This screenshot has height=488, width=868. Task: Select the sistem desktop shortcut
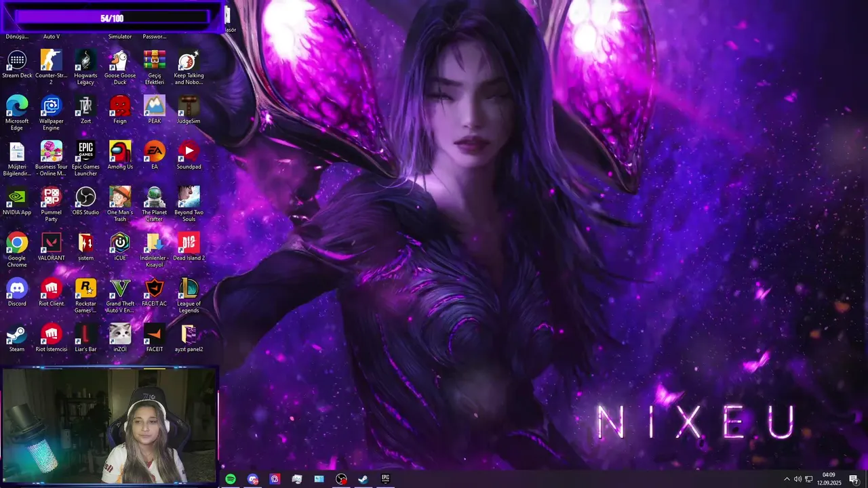(x=85, y=246)
